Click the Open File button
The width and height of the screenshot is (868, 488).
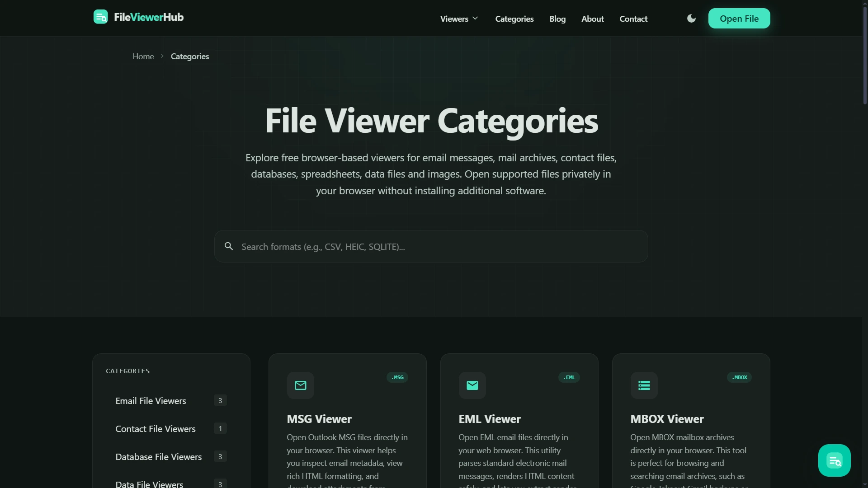click(739, 19)
